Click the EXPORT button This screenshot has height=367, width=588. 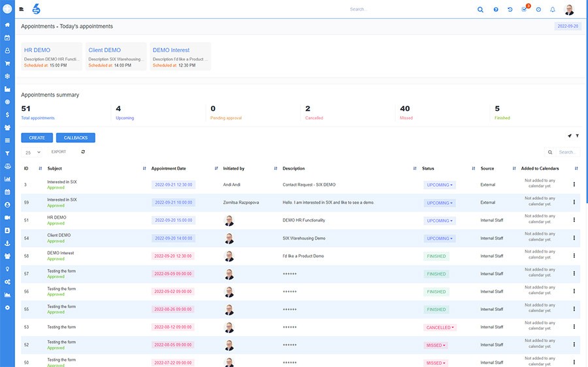click(x=59, y=152)
